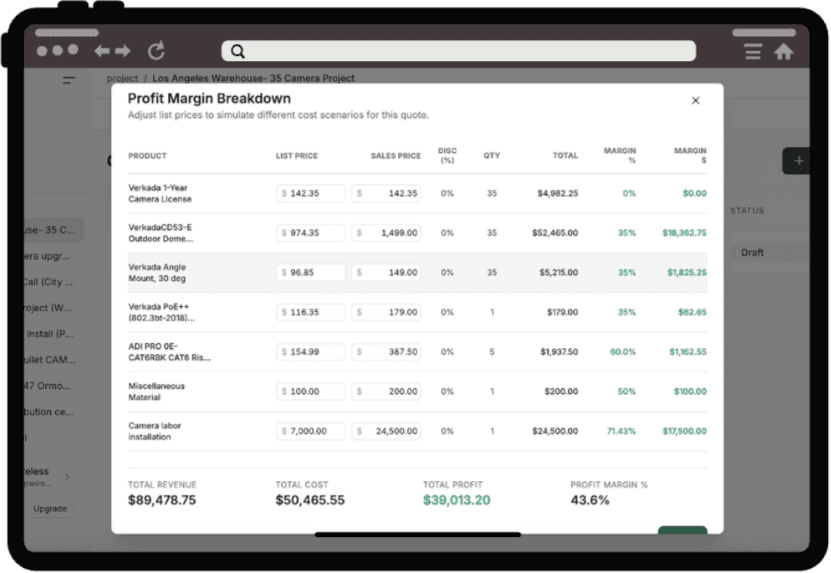
Task: Select 'Verkada 1-Year Camera License' product name
Action: click(160, 193)
